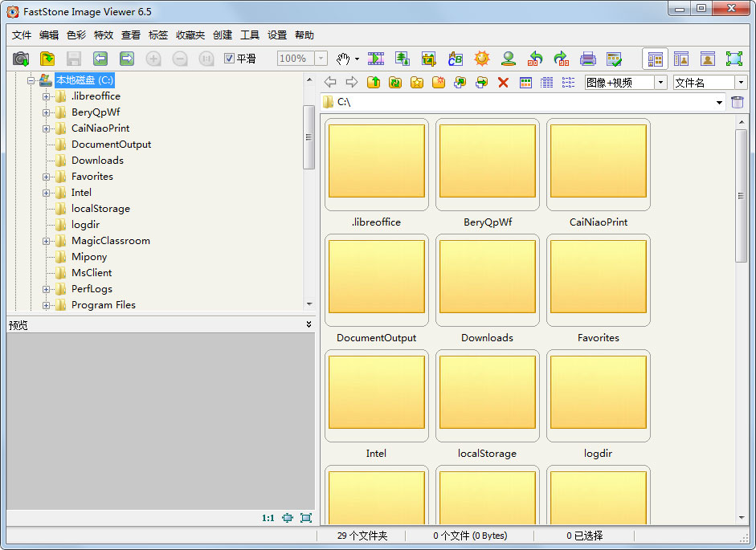Click the browser Back arrow
This screenshot has width=756, height=550.
click(330, 83)
